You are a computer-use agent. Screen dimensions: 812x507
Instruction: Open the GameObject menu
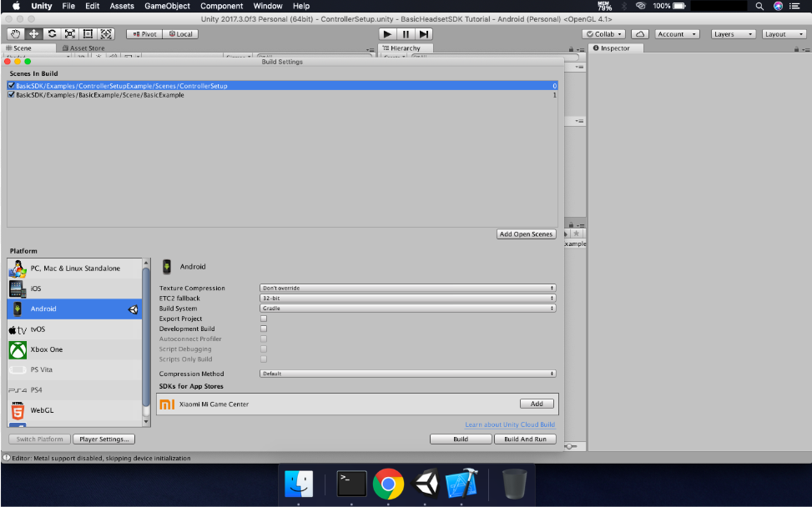167,6
